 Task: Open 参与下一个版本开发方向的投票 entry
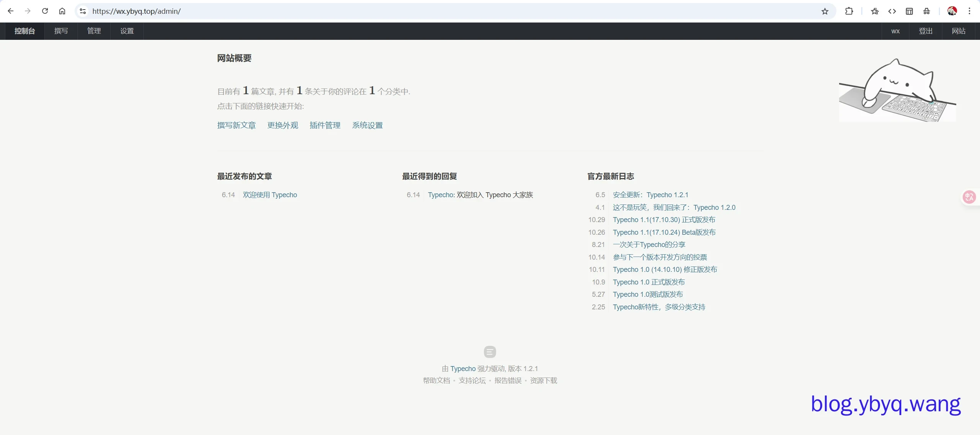[x=660, y=257]
